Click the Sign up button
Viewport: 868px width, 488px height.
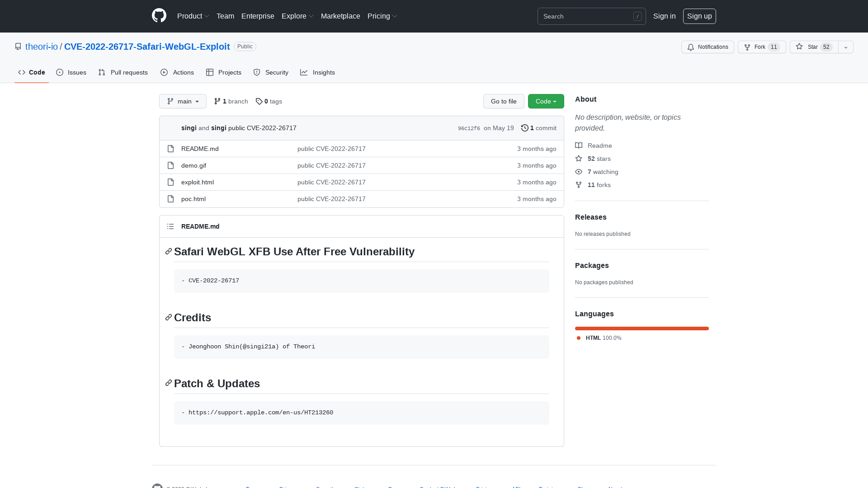click(x=699, y=16)
